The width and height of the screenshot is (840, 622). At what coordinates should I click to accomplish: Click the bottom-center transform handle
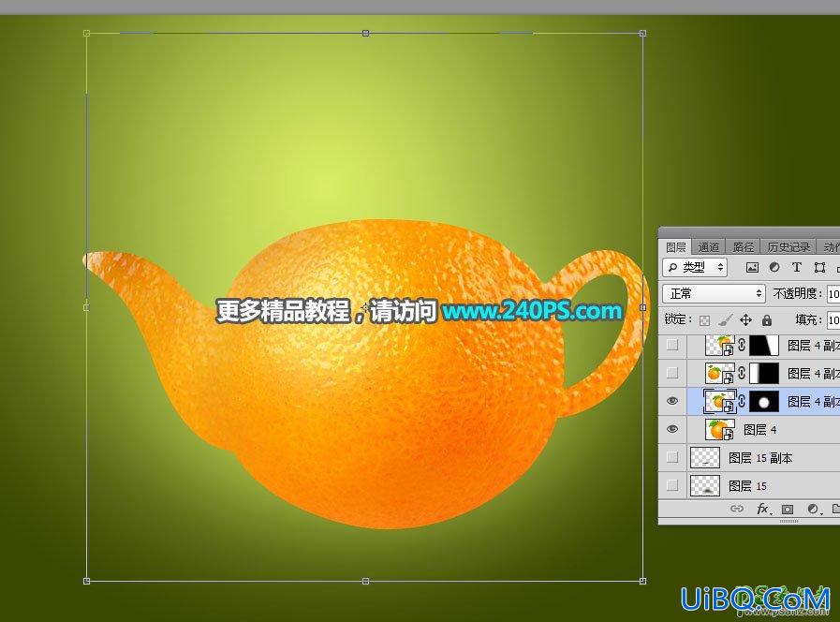click(x=365, y=581)
